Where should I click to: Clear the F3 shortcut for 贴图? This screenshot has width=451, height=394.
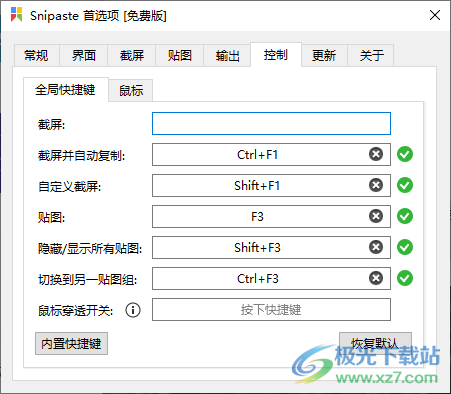pyautogui.click(x=376, y=216)
